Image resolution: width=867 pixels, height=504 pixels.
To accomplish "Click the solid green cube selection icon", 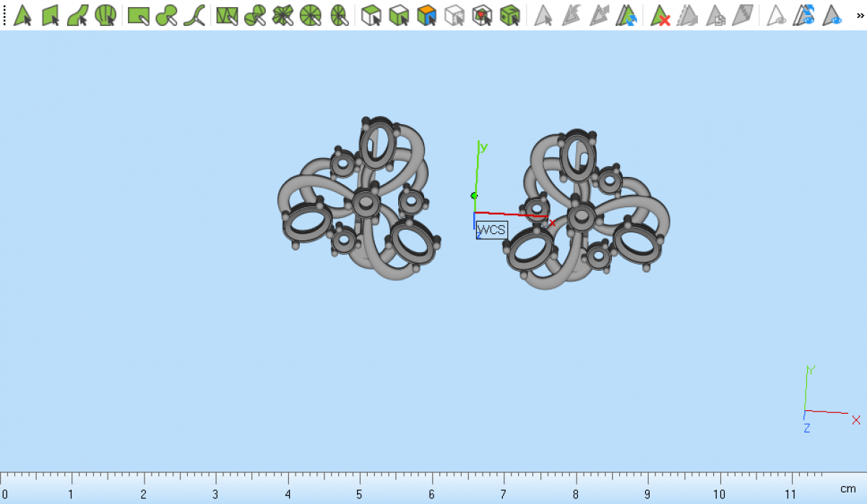I will point(510,14).
